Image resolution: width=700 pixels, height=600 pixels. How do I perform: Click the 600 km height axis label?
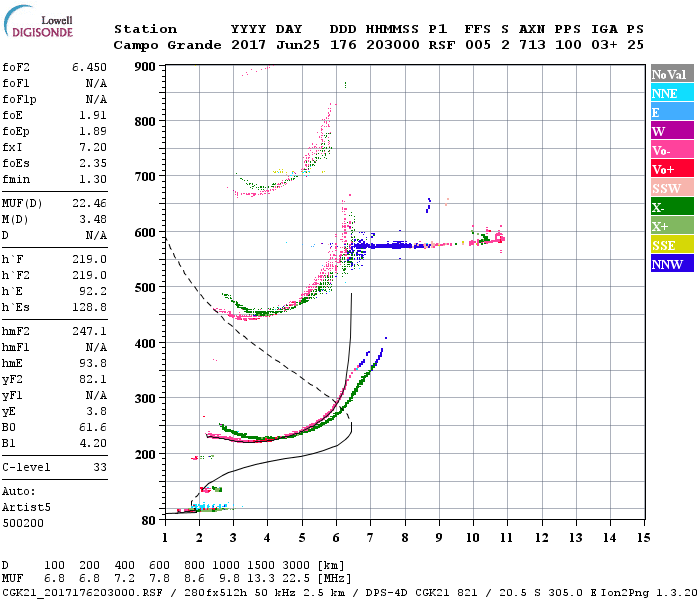pyautogui.click(x=145, y=233)
